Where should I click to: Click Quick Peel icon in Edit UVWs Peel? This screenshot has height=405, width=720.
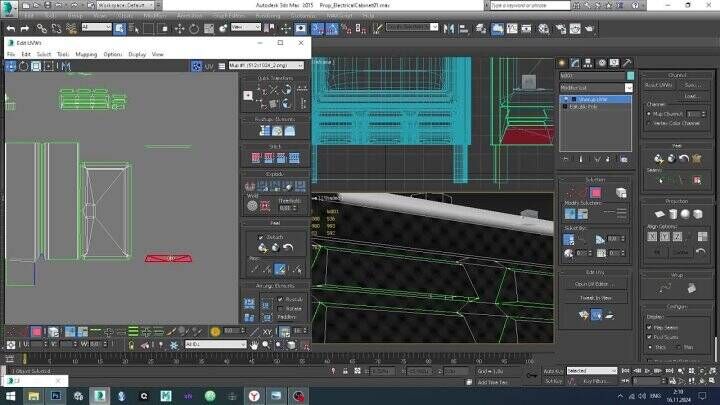(x=262, y=248)
